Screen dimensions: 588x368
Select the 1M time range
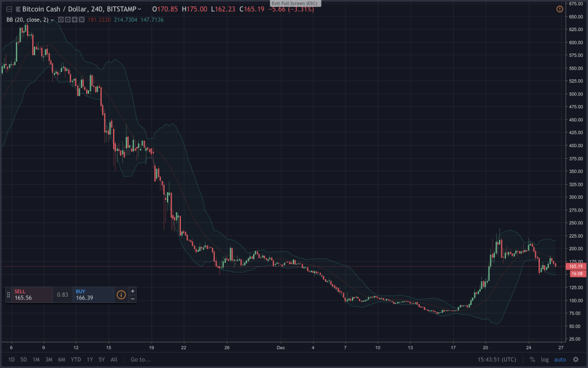pos(36,359)
